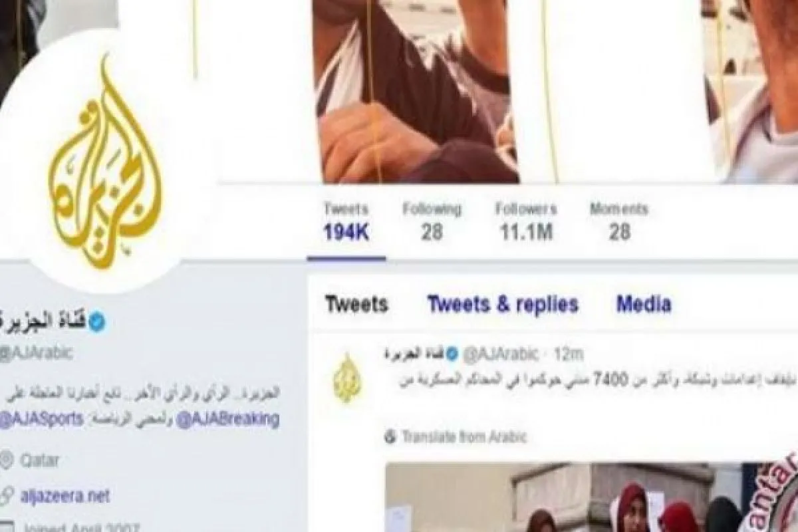Open the aljazeera.net website link
This screenshot has width=798, height=532.
pyautogui.click(x=64, y=495)
